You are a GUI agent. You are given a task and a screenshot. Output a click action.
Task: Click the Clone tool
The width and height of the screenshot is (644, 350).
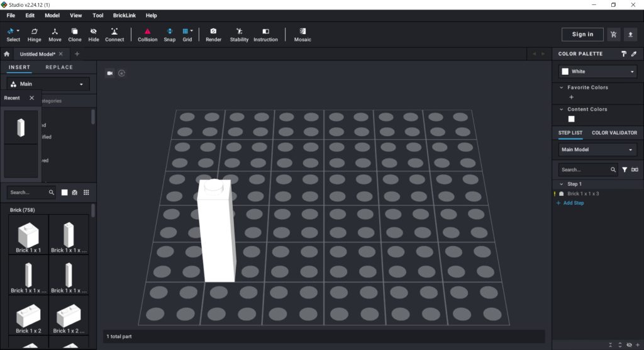click(x=74, y=35)
